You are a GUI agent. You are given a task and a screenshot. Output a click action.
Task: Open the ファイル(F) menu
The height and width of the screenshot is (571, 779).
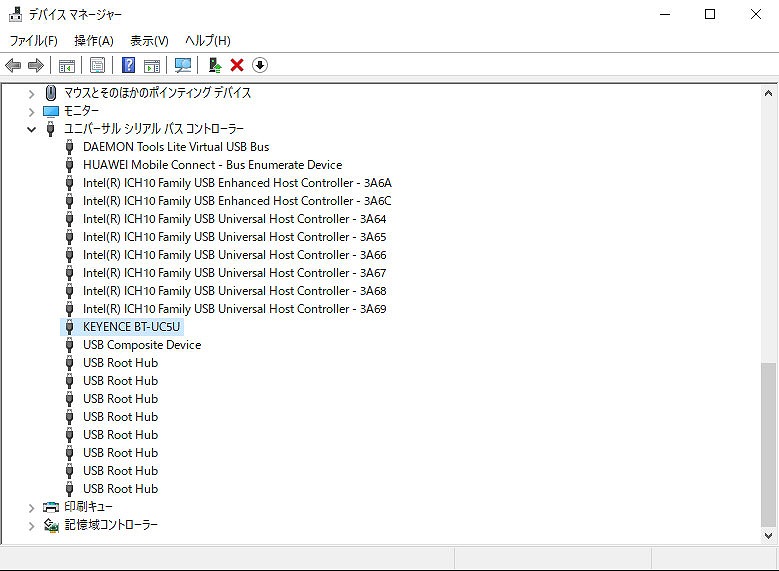click(x=33, y=40)
